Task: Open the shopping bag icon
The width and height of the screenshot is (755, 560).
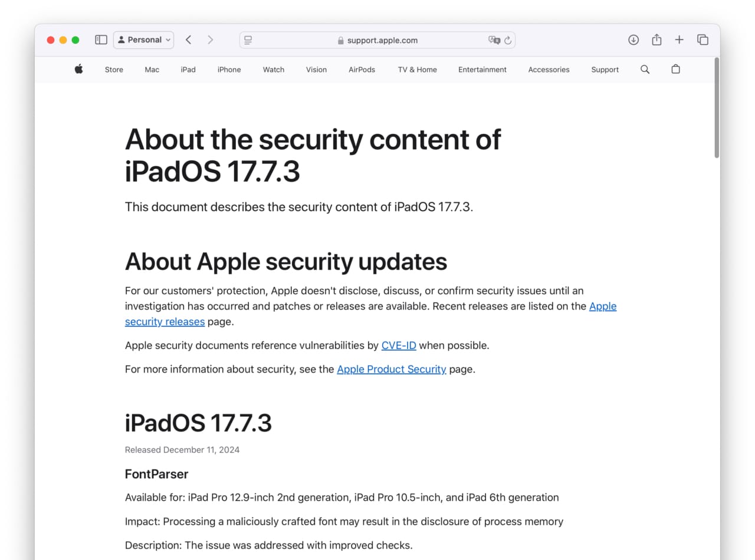Action: (x=675, y=69)
